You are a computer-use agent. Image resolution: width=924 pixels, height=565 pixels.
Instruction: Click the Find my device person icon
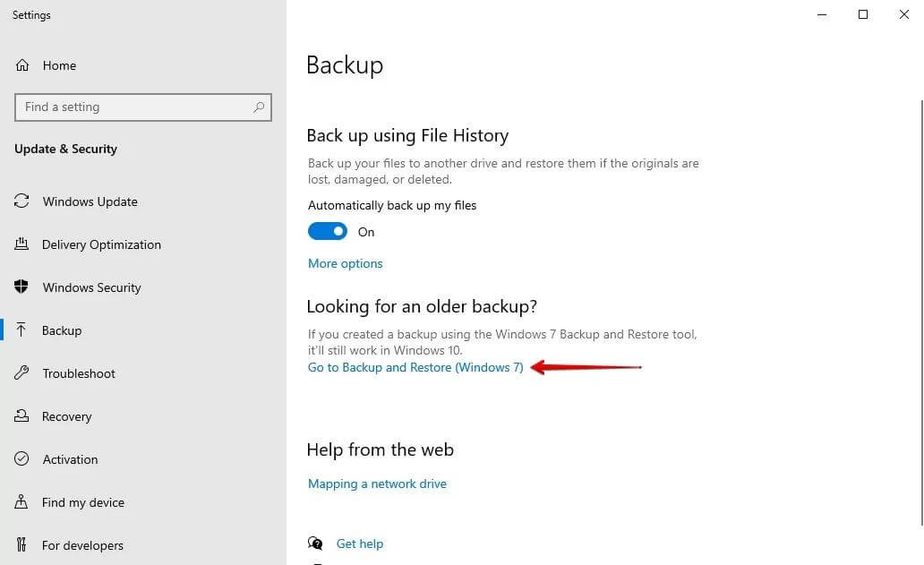[21, 502]
